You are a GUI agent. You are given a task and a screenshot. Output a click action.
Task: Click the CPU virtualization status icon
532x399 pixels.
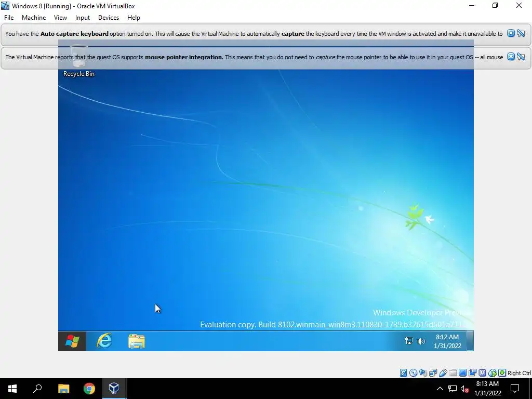tap(482, 373)
